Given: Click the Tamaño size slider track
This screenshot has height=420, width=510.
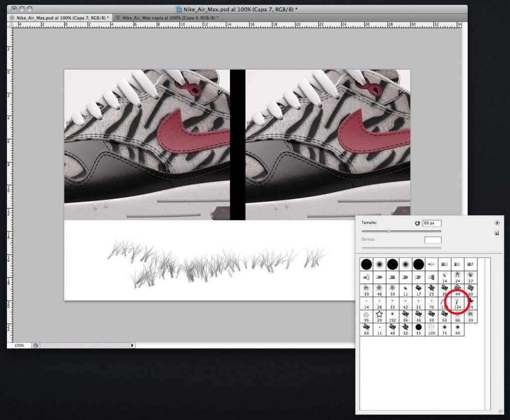Looking at the screenshot, I should point(401,231).
